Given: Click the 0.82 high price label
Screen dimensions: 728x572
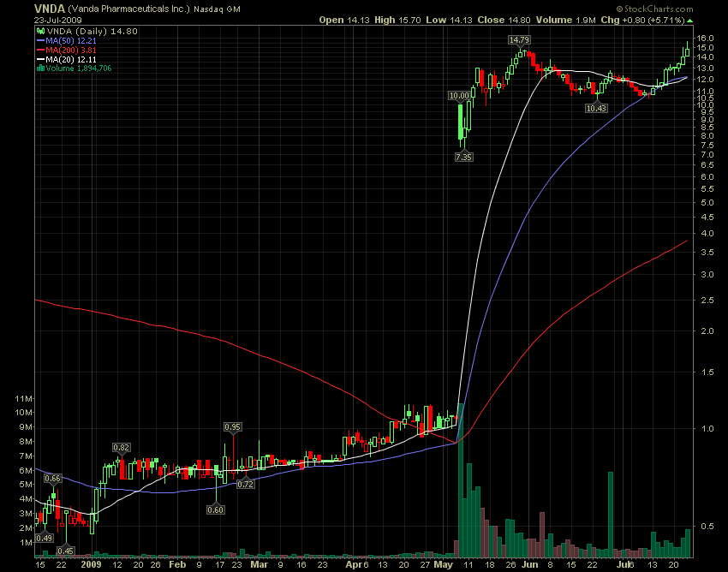Looking at the screenshot, I should (x=121, y=448).
